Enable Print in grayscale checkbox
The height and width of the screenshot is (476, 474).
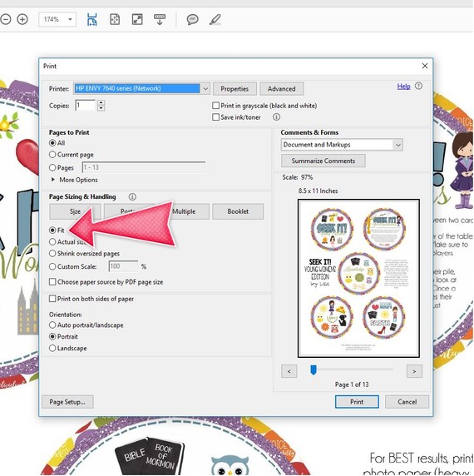click(x=215, y=106)
